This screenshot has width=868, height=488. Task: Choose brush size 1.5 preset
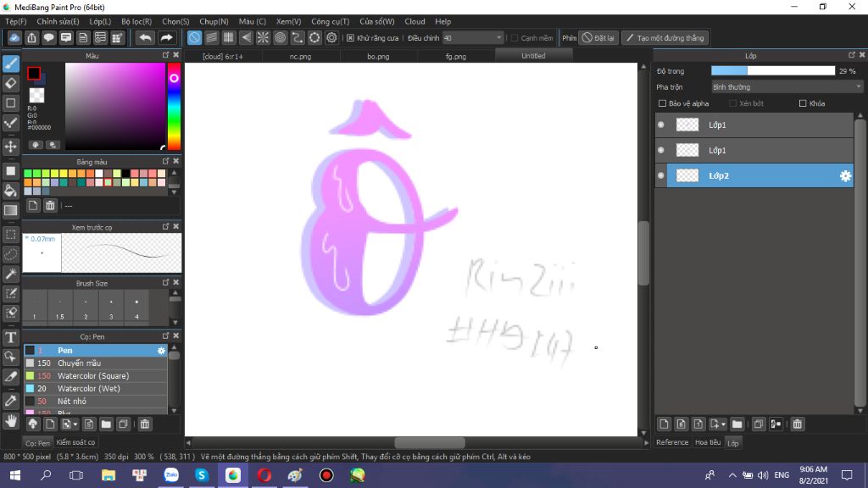[60, 308]
